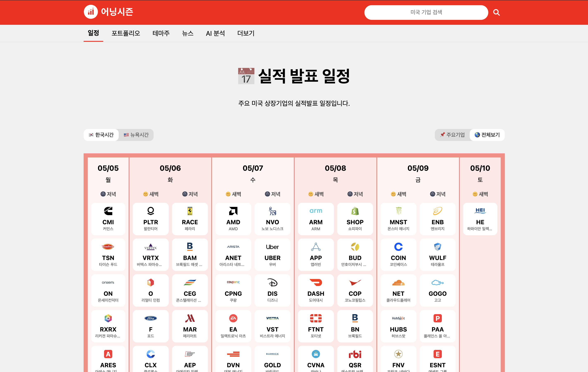Open the PLTR Palantir logo card

151,219
